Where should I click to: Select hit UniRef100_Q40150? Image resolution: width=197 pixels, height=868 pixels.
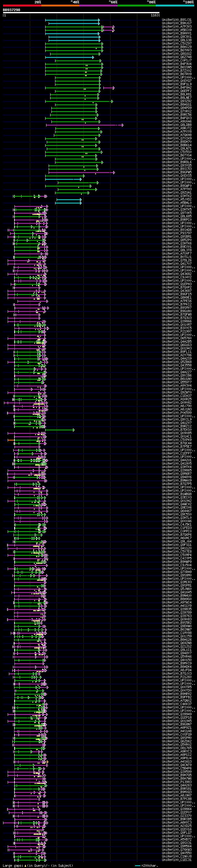[177, 660]
